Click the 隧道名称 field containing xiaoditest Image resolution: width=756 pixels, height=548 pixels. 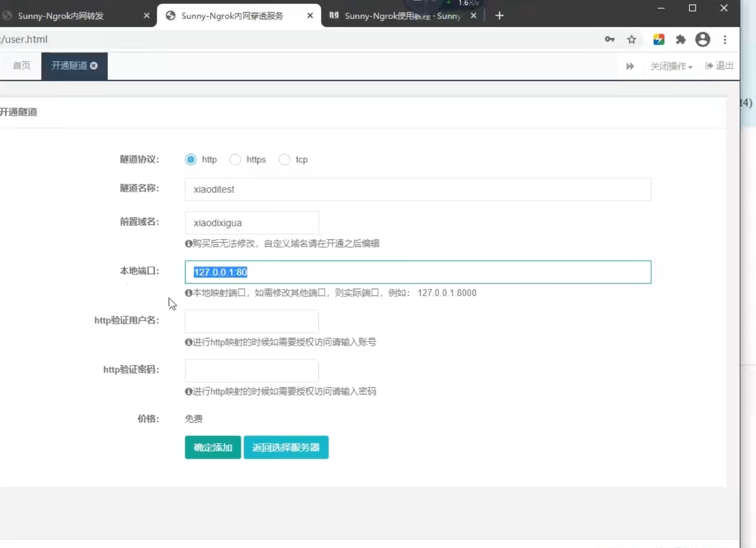point(418,189)
